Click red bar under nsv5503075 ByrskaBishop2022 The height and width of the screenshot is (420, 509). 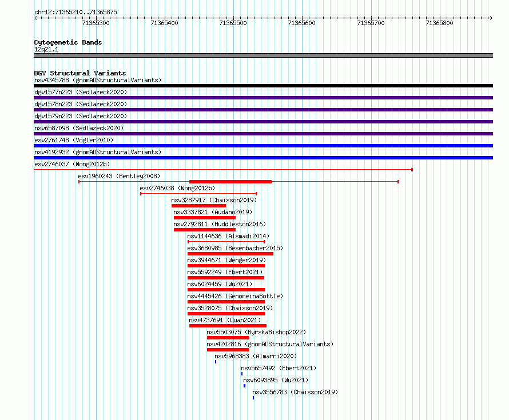coord(228,338)
